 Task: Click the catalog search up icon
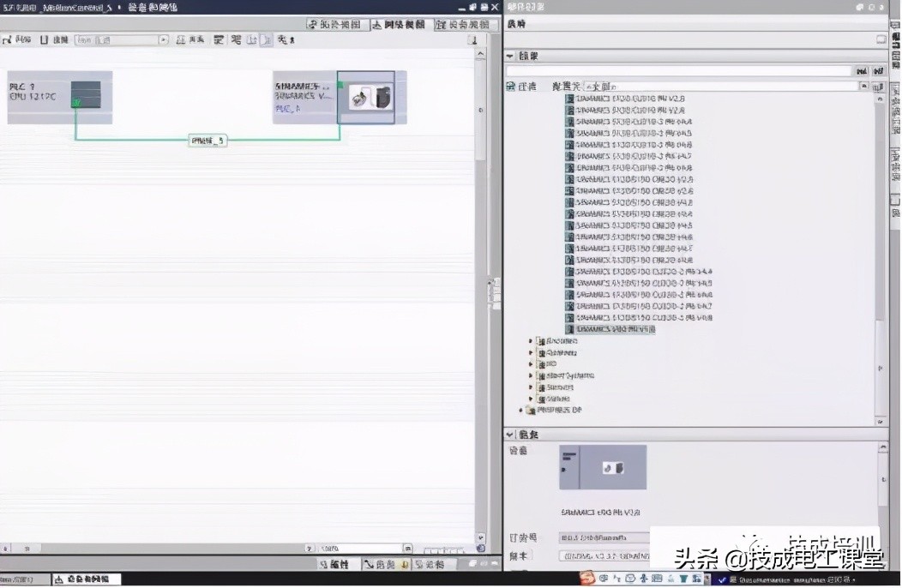point(878,71)
